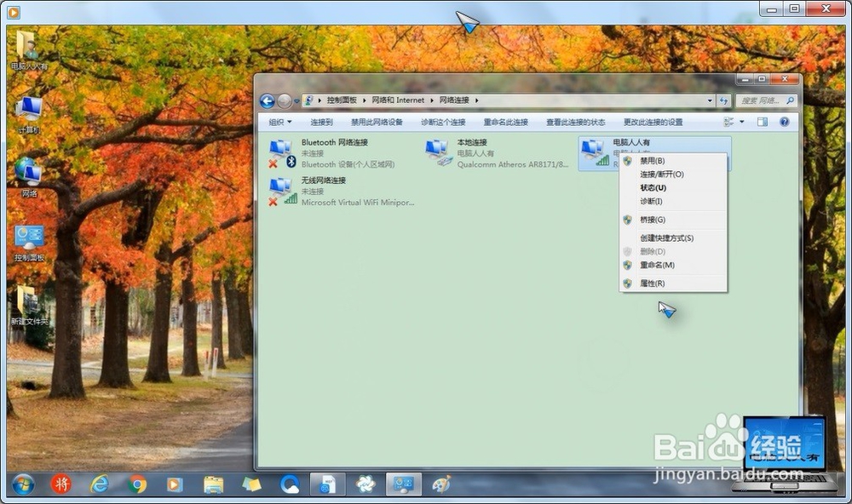Click Qualcomm Atheros AR8171/8... text

[x=513, y=164]
